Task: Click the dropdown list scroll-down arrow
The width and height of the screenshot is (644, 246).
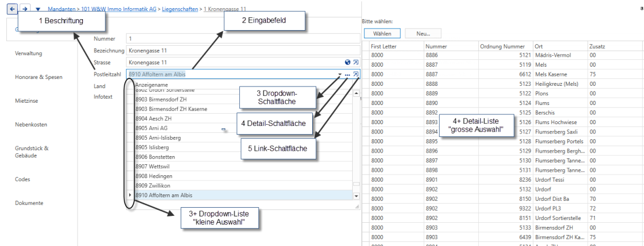Action: pyautogui.click(x=356, y=197)
